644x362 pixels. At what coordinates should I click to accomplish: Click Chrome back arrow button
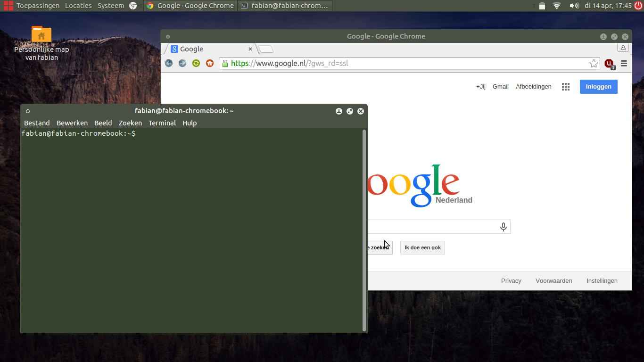(169, 63)
